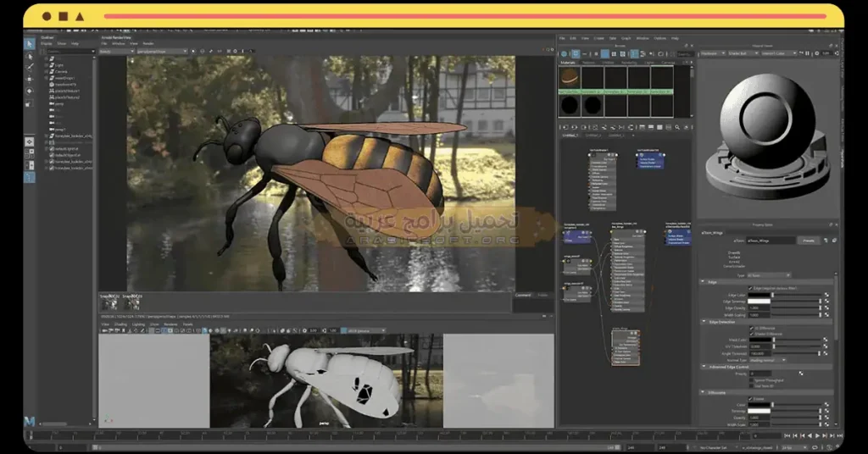The image size is (868, 454).
Task: Activate the Rotate tool in the toolbox
Action: (x=30, y=91)
